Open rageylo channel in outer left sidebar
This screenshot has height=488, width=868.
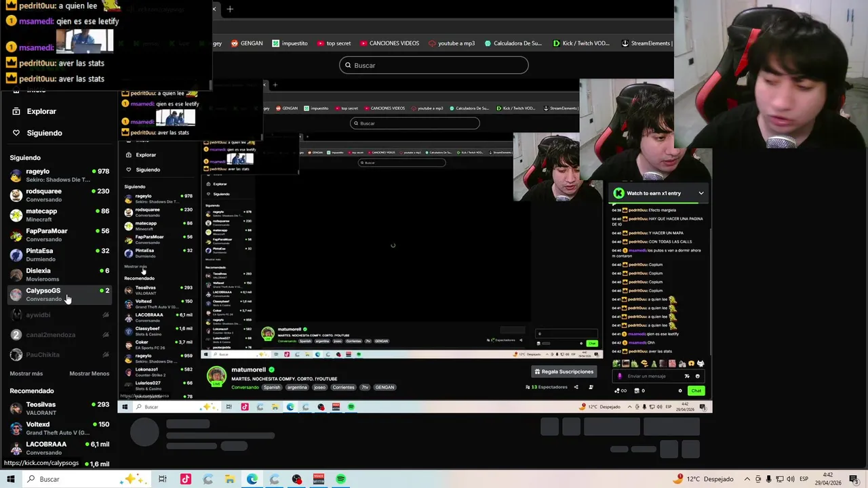[60, 176]
